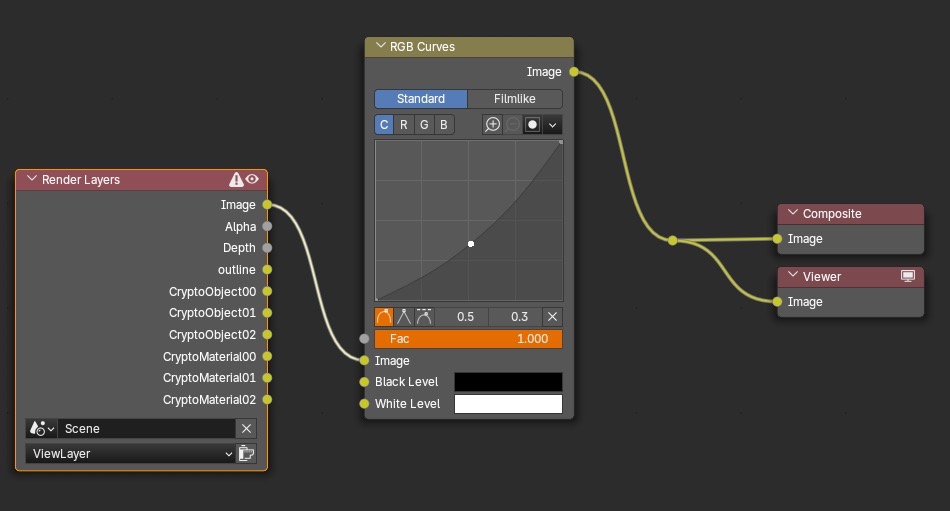Click the CryptoObject00 output socket
Image resolution: width=950 pixels, height=511 pixels.
pos(267,292)
